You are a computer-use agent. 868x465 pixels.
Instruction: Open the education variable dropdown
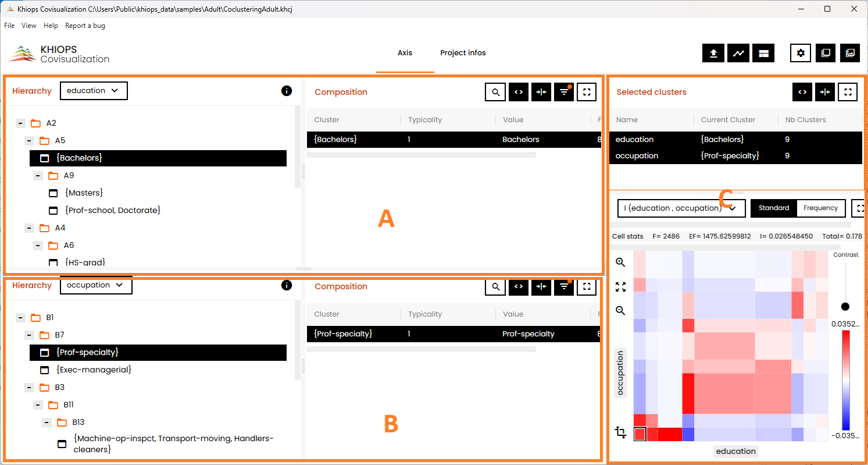94,91
